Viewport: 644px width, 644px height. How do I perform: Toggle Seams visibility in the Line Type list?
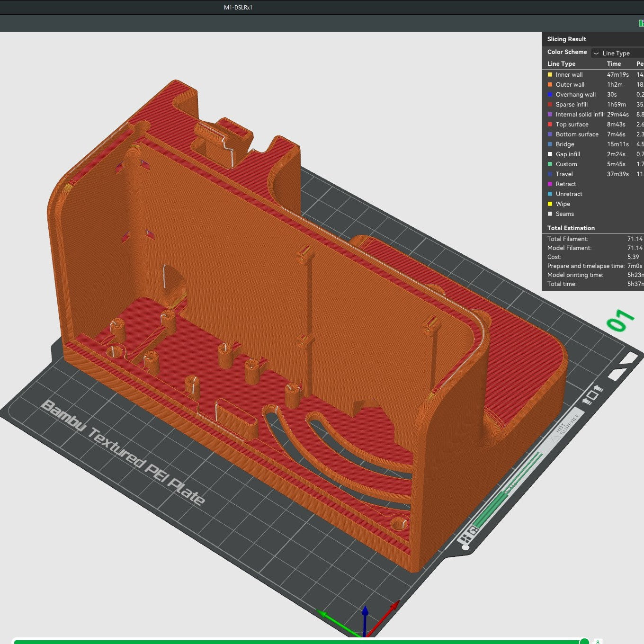[550, 214]
